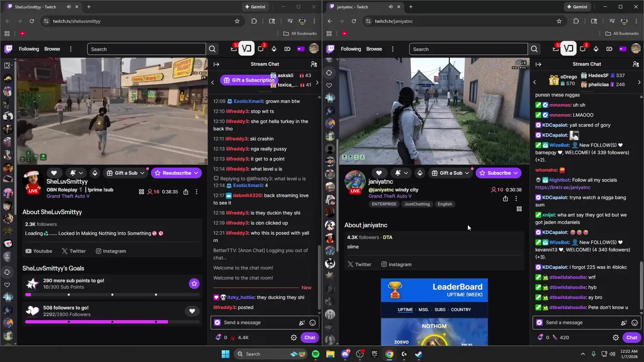
Task: Open whispers icon in SheLuvSmittyy window
Action: [261, 49]
